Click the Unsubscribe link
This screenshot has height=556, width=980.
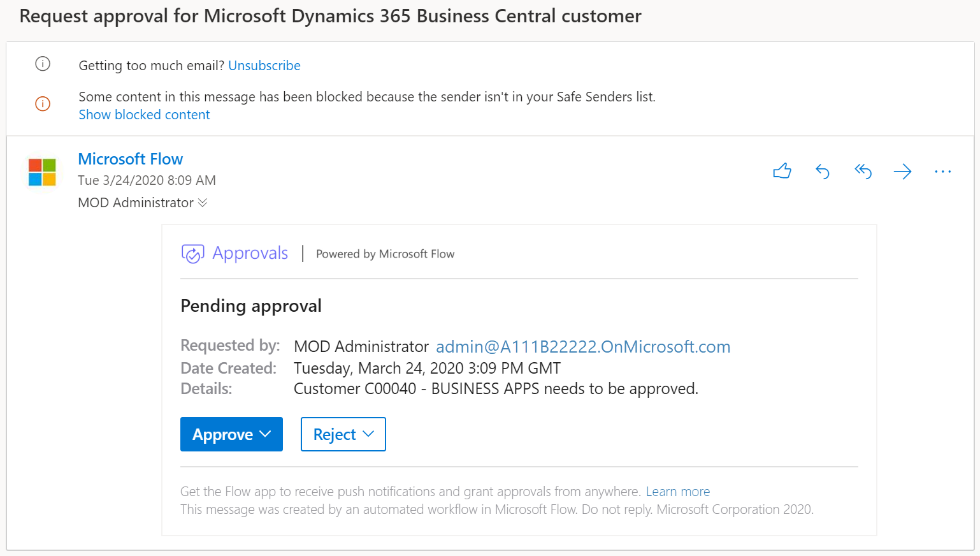click(264, 66)
